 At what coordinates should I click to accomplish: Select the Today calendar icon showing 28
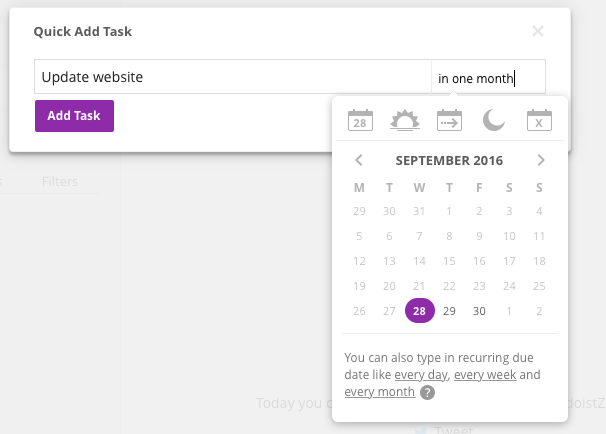[360, 120]
